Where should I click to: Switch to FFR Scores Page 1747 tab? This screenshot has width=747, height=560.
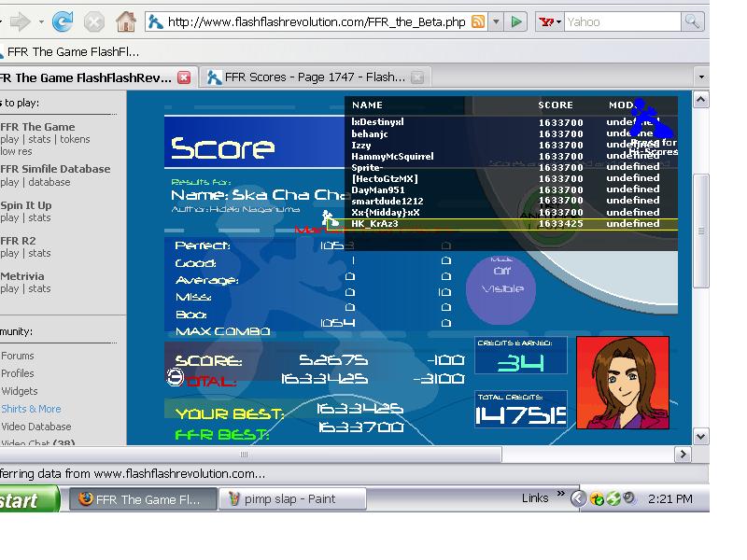(x=315, y=77)
